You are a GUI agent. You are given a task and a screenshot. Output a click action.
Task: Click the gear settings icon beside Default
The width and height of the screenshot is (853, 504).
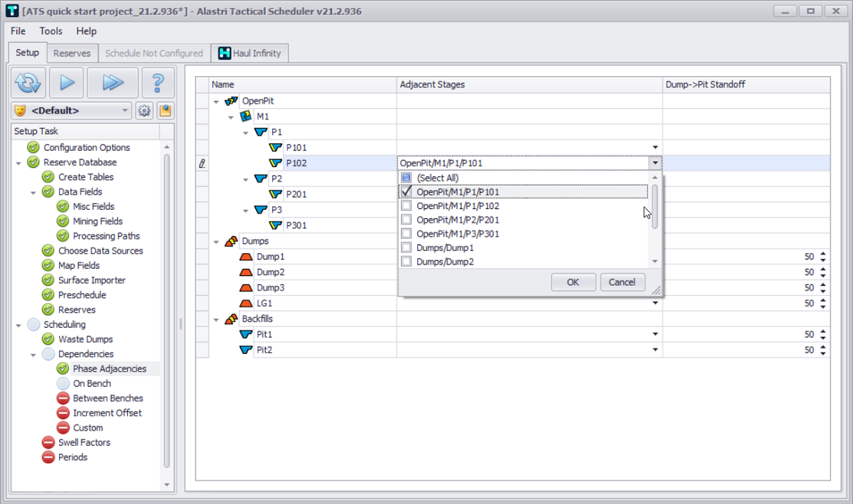pyautogui.click(x=144, y=111)
